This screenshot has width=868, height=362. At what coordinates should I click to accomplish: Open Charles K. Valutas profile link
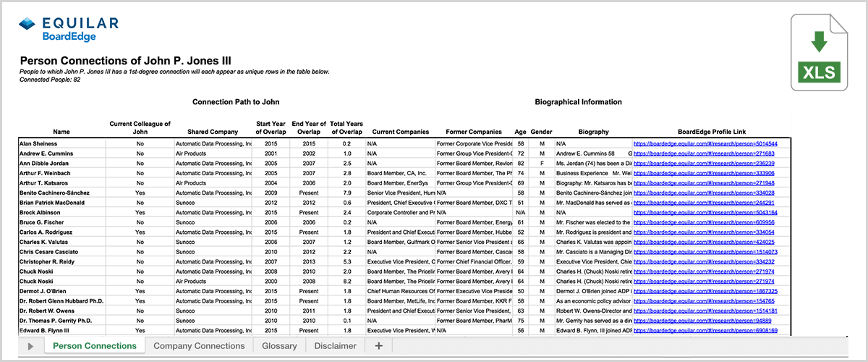click(x=704, y=243)
